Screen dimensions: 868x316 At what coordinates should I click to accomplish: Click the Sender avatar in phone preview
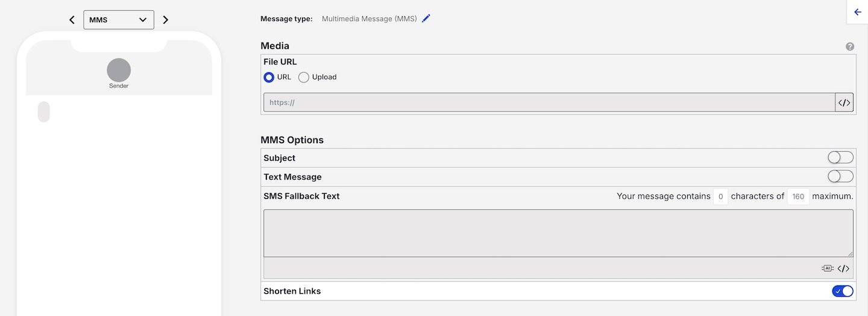(x=119, y=70)
